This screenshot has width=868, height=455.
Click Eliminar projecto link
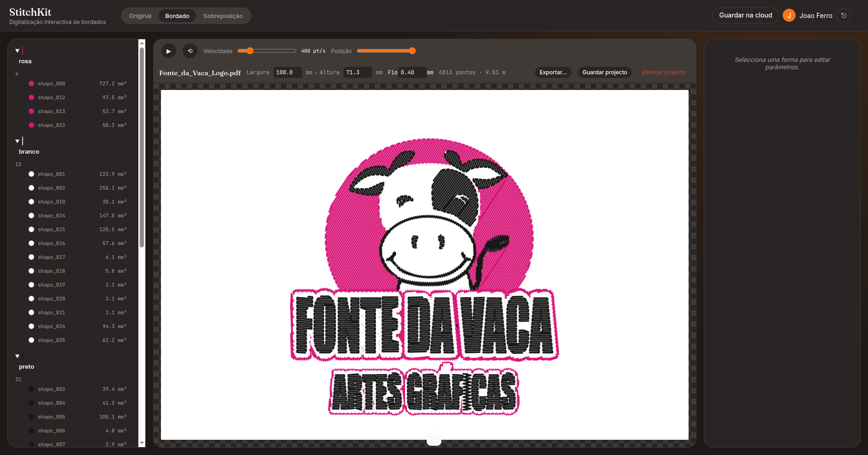click(x=664, y=72)
